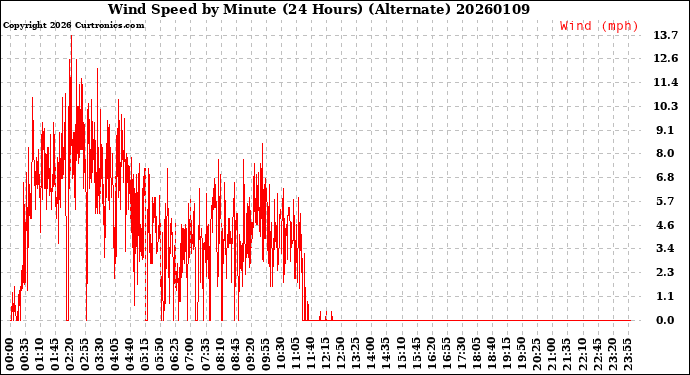Click the 09:55 time axis label
Image resolution: width=690 pixels, height=375 pixels.
(265, 355)
